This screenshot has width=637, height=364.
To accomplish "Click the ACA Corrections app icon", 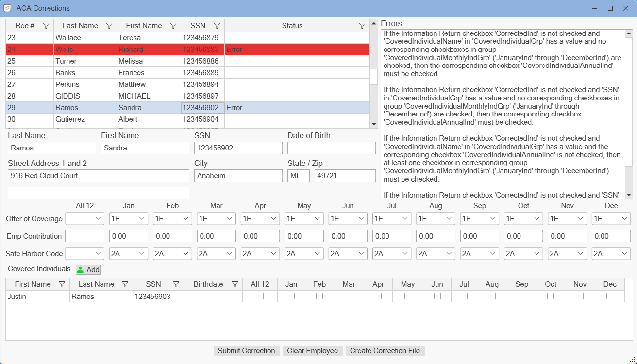I will pos(8,8).
